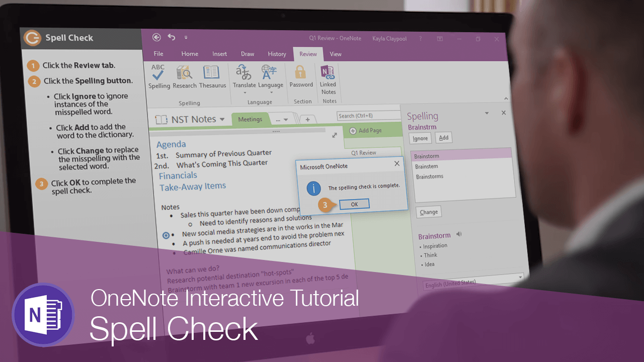Click the Undo arrow in title bar
Screen dimensions: 644x362
pos(172,37)
